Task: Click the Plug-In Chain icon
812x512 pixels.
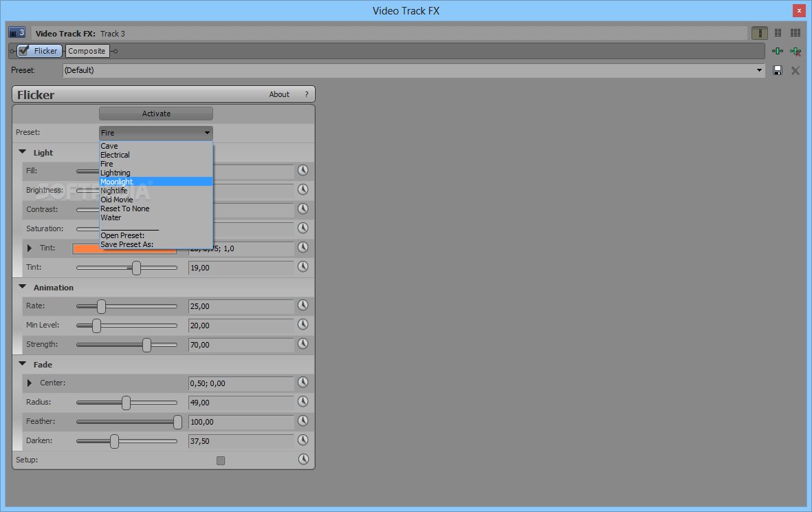Action: [778, 51]
